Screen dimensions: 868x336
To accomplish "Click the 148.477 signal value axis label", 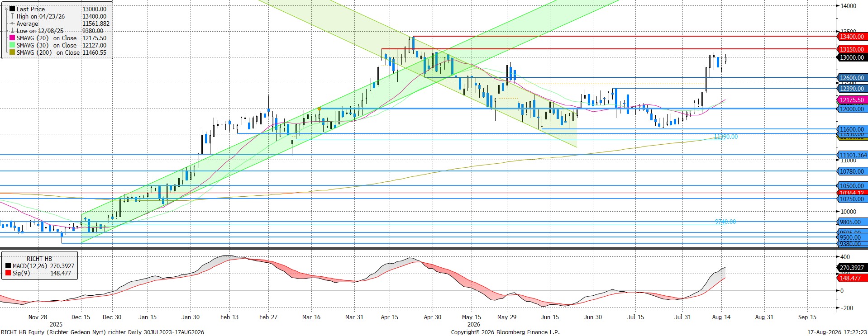I will click(x=851, y=278).
